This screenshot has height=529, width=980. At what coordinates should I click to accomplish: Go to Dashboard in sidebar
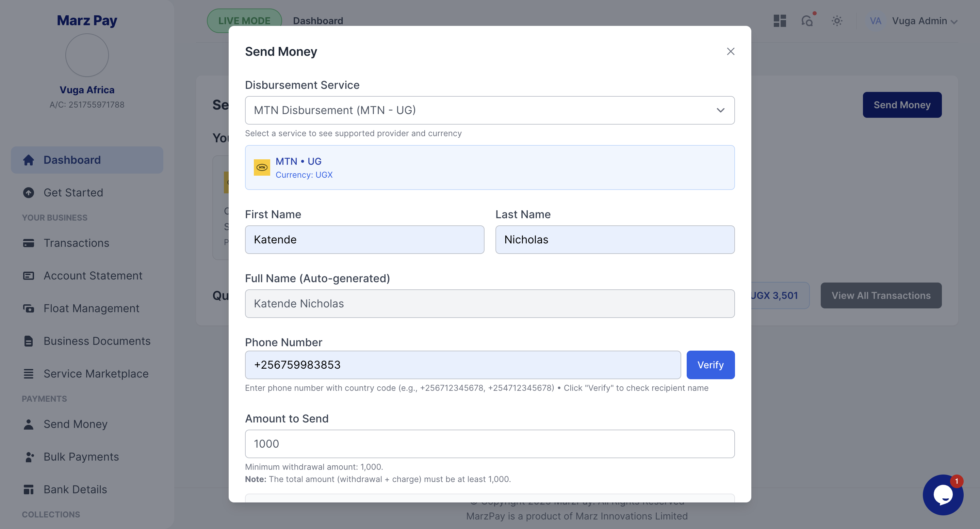[87, 160]
